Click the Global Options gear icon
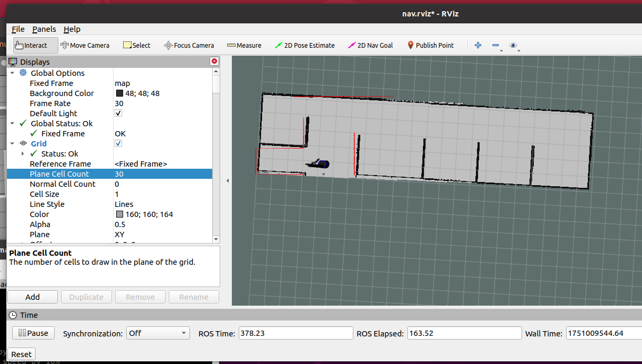Screen dimensions: 642x364 pos(23,73)
